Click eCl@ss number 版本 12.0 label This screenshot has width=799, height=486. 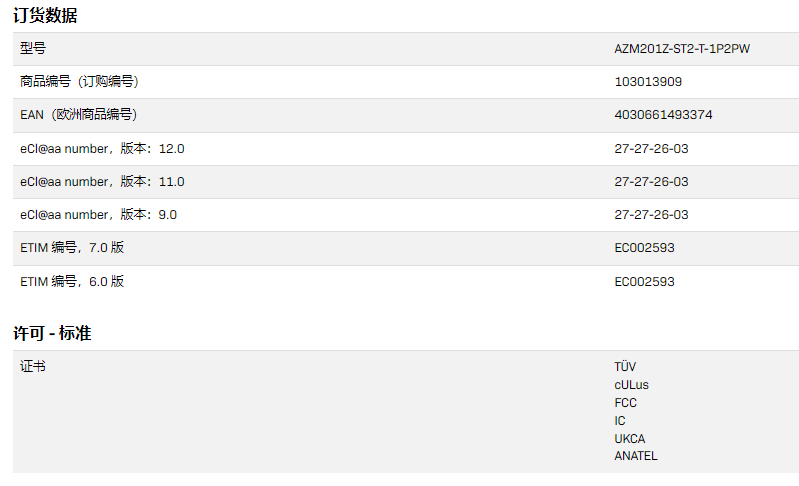point(102,149)
